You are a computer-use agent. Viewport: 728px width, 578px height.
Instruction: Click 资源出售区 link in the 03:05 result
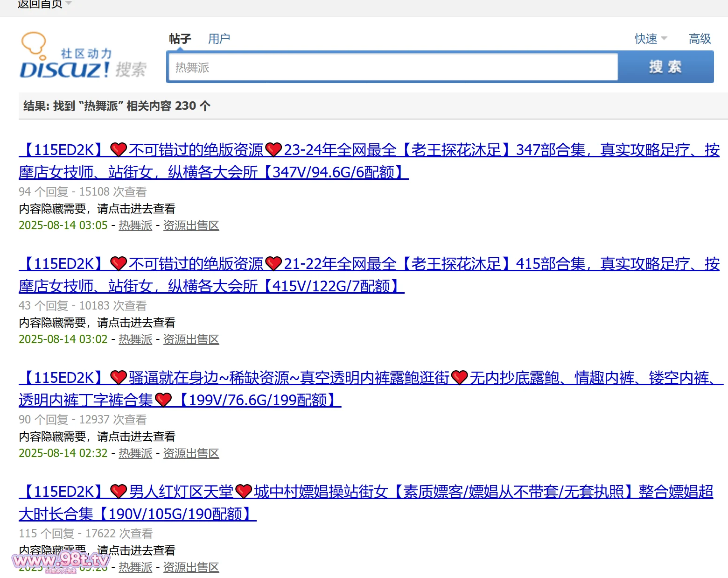pyautogui.click(x=191, y=226)
